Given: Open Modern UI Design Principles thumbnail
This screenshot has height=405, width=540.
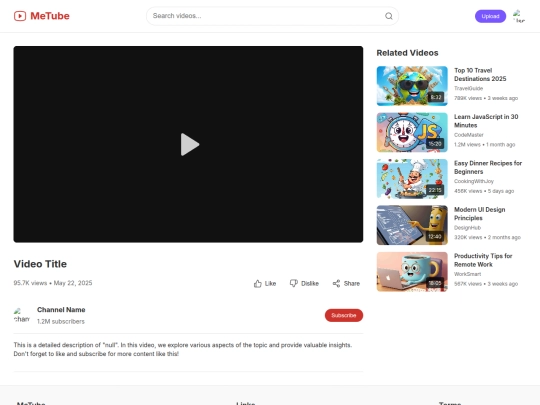Looking at the screenshot, I should (x=412, y=225).
